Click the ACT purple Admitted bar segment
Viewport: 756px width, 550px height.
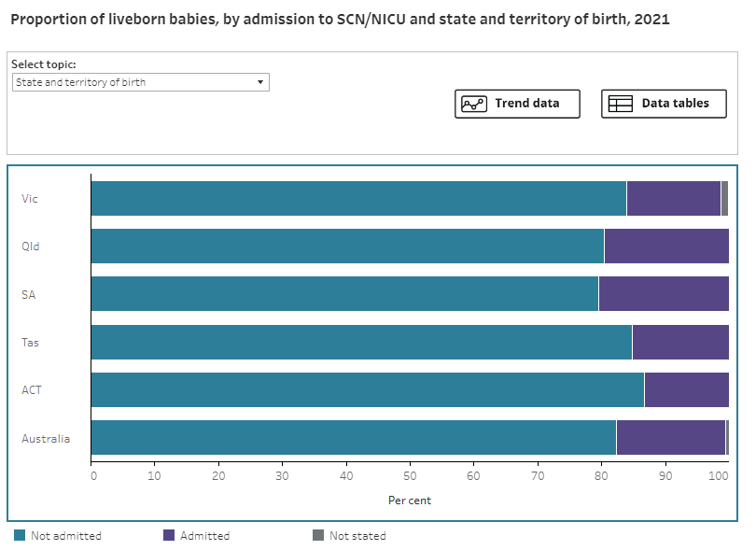686,389
